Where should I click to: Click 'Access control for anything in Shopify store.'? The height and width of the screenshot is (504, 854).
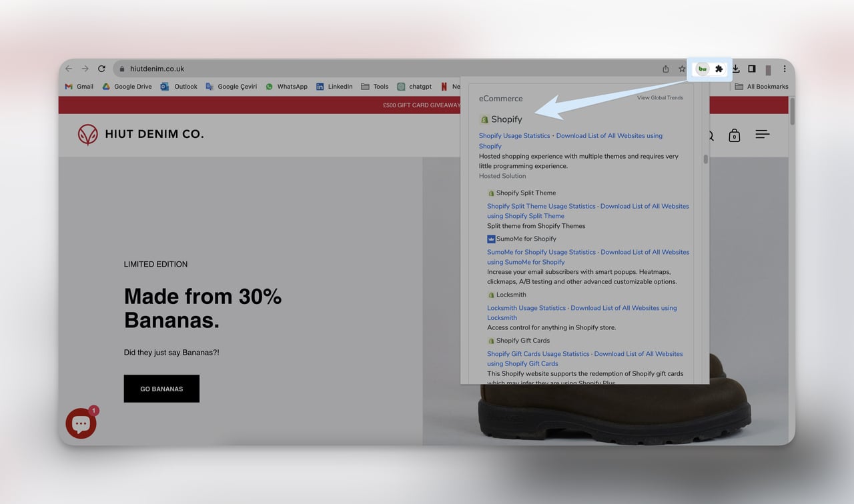(x=551, y=328)
